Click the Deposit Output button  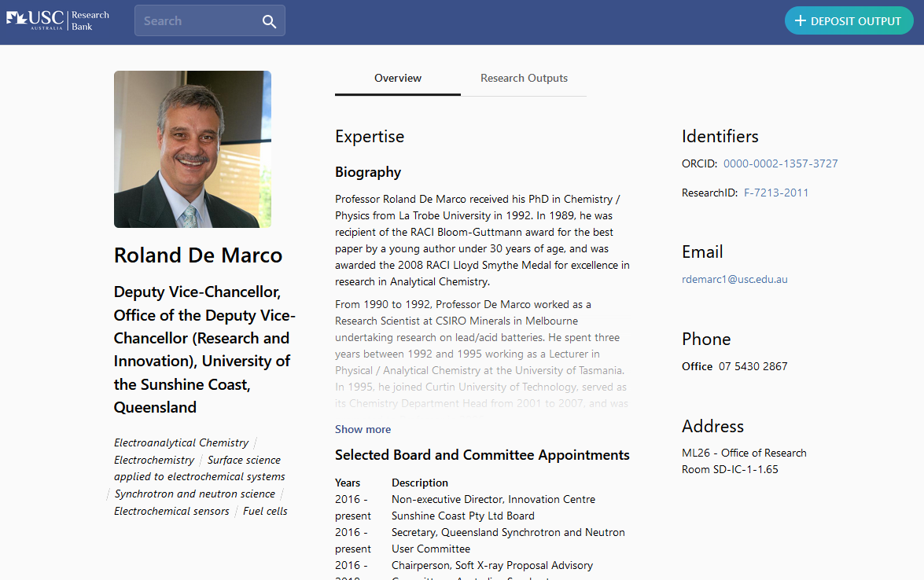click(849, 20)
